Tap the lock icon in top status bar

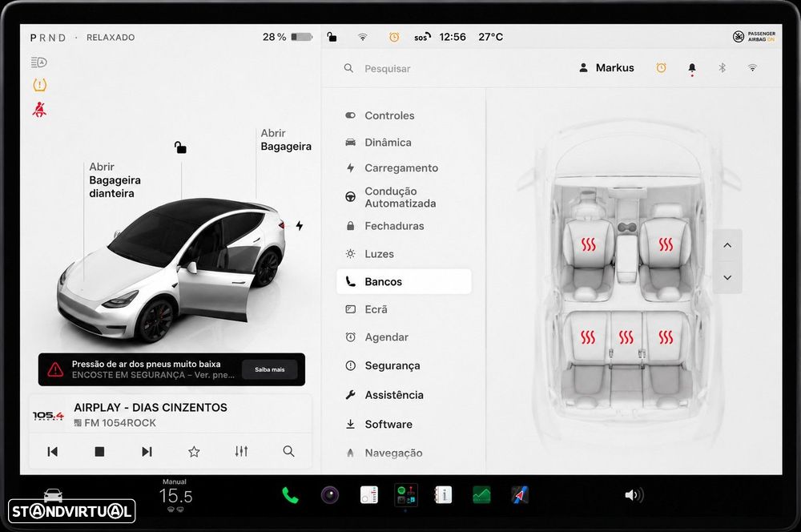point(332,37)
